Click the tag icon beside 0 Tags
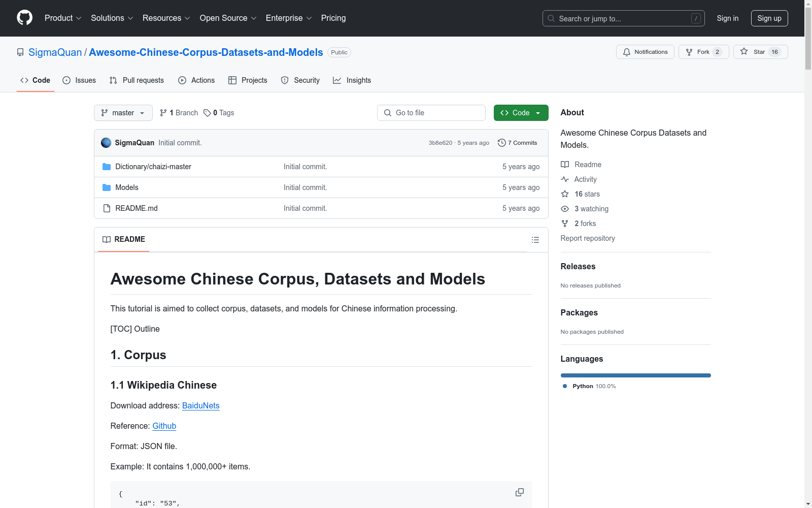 [207, 113]
